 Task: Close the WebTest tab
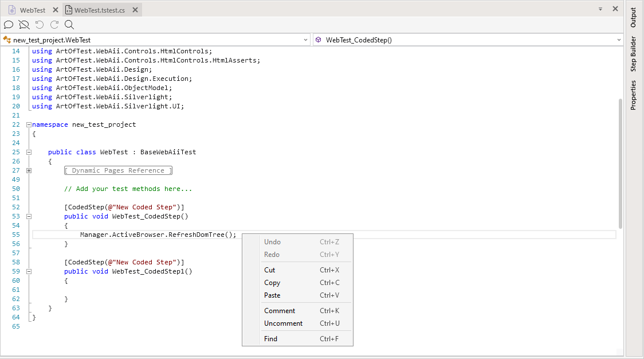click(56, 10)
